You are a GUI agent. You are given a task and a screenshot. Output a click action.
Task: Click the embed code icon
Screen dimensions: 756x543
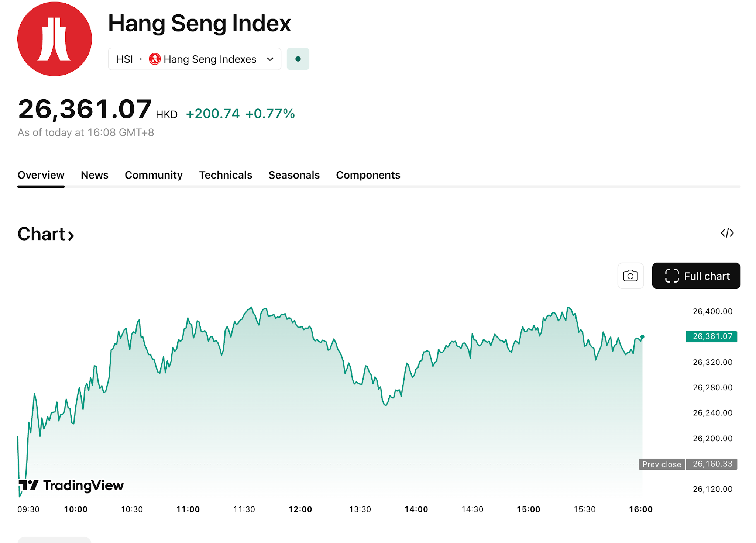727,233
